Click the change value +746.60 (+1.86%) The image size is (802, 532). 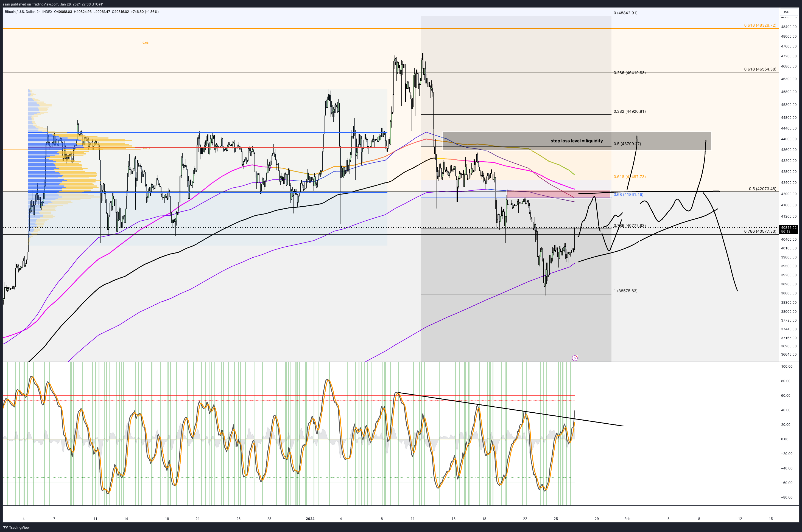[x=145, y=12]
